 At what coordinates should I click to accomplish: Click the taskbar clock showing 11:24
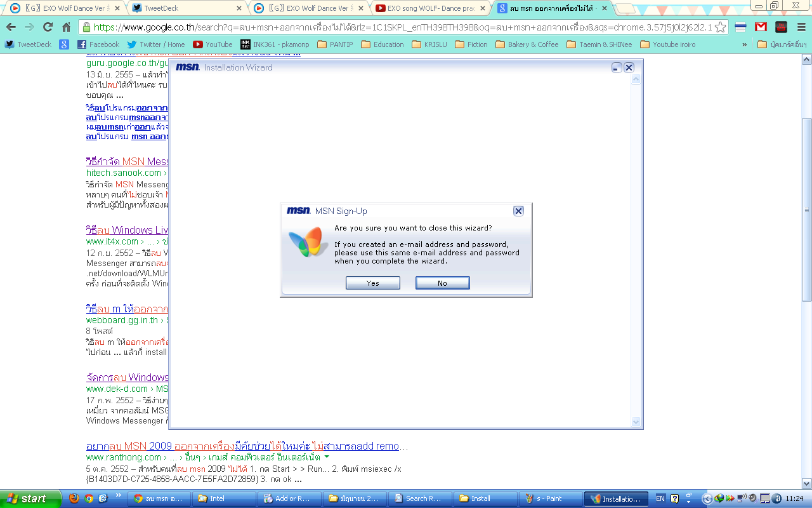pyautogui.click(x=794, y=498)
